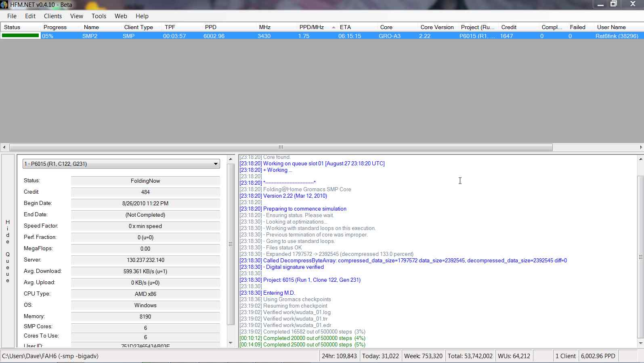This screenshot has width=644, height=363.
Task: Open the Tools menu
Action: [x=99, y=16]
